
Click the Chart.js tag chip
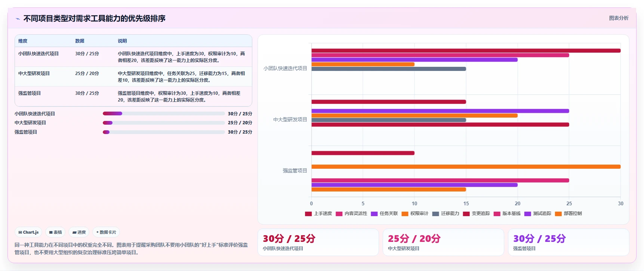28,232
